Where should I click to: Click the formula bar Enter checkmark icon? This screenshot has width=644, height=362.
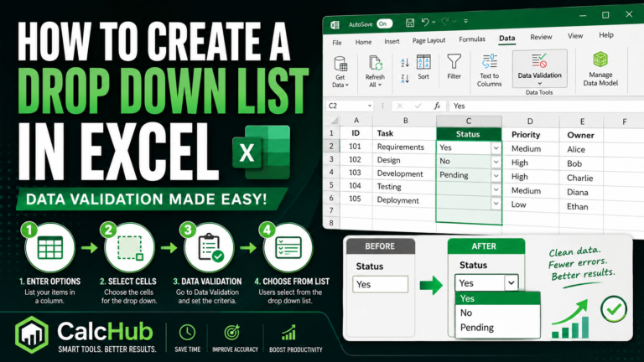click(418, 106)
